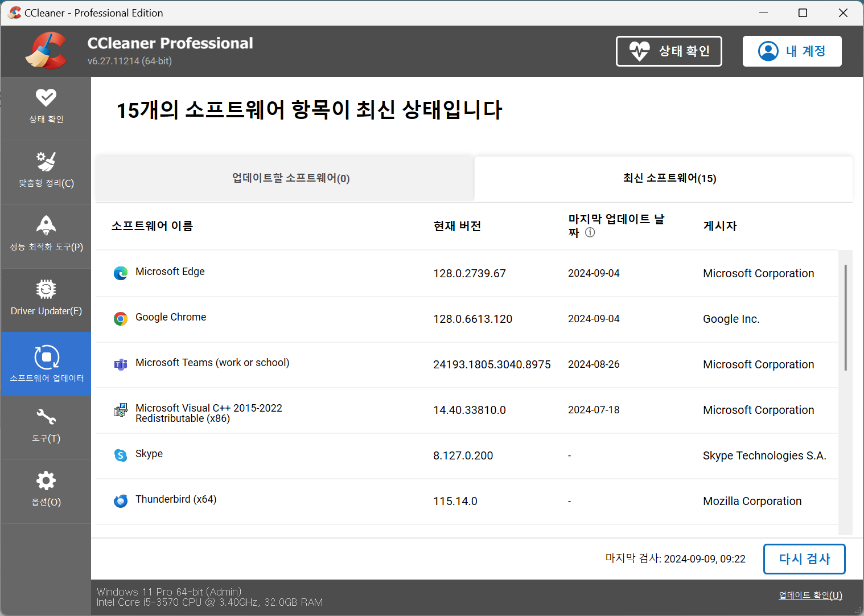This screenshot has width=864, height=616.
Task: Select Microsoft Teams (work or school) row
Action: [467, 364]
